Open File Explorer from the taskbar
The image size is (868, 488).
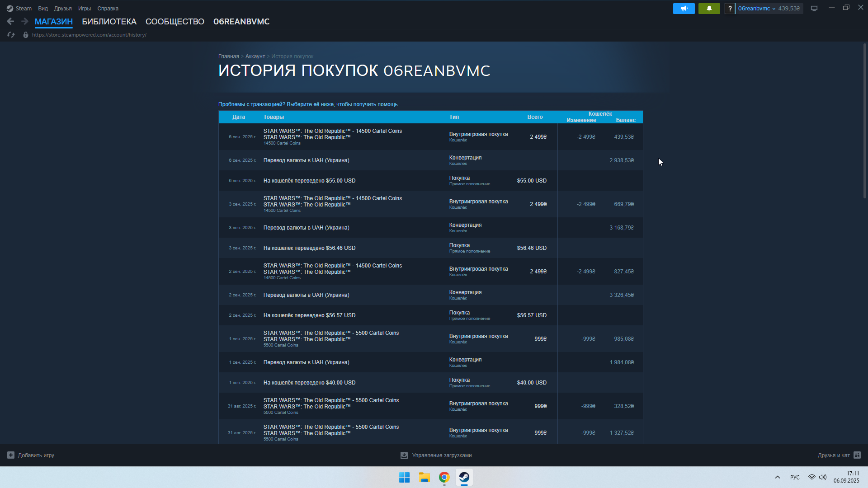pos(424,477)
